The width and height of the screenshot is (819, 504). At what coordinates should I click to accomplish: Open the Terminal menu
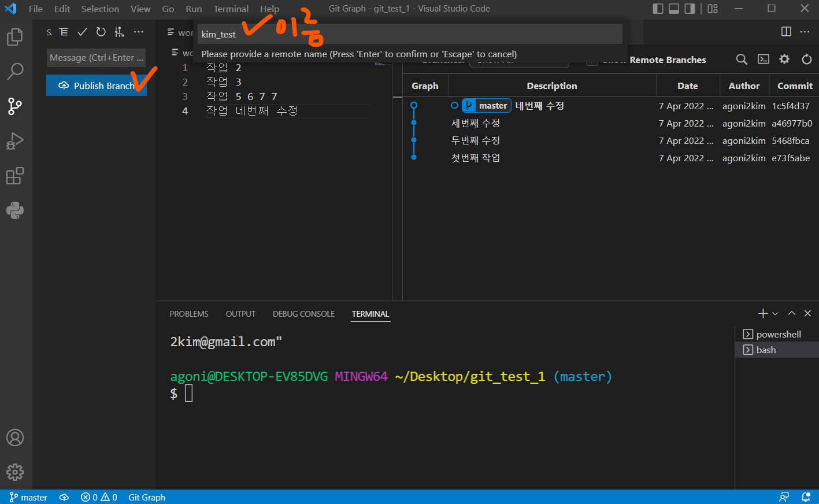(231, 9)
